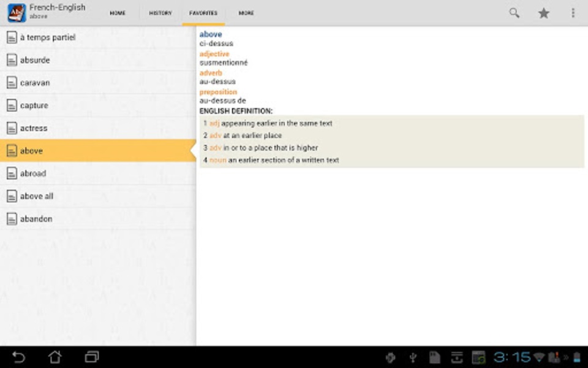The width and height of the screenshot is (588, 368).
Task: Open the MORE tab
Action: [x=246, y=13]
